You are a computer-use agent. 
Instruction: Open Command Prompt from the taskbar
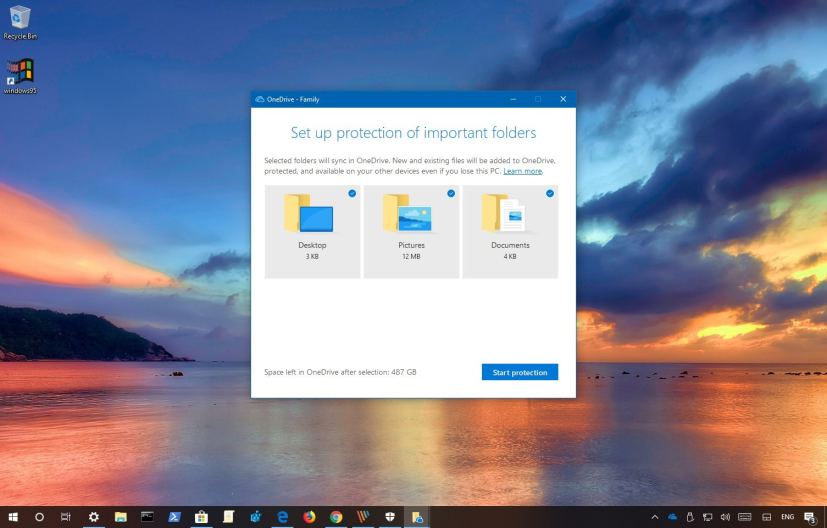147,517
